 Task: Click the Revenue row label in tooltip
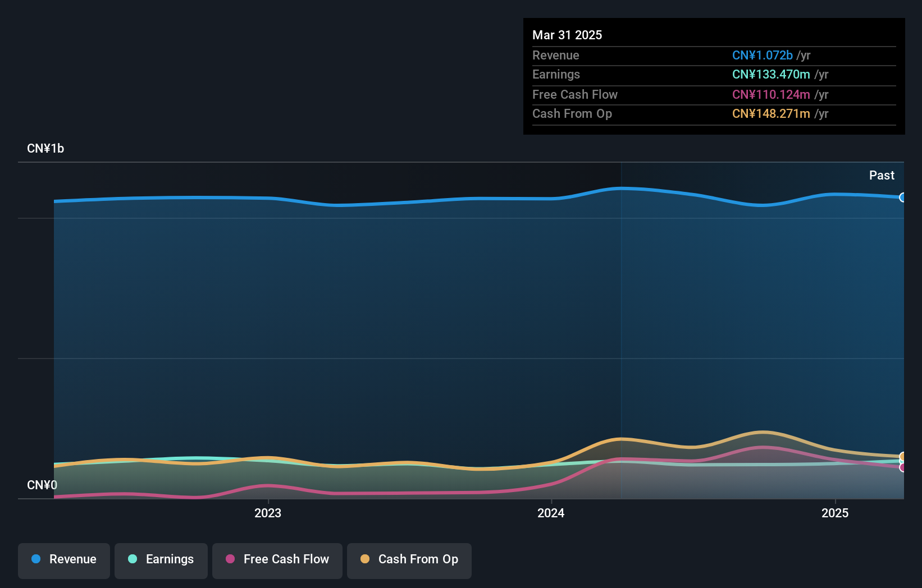pyautogui.click(x=556, y=55)
